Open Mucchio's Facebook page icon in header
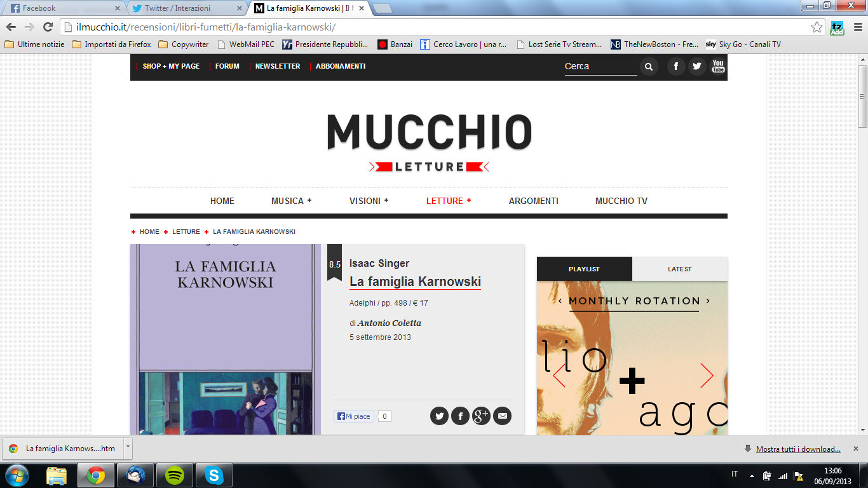Viewport: 868px width, 488px height. tap(676, 67)
